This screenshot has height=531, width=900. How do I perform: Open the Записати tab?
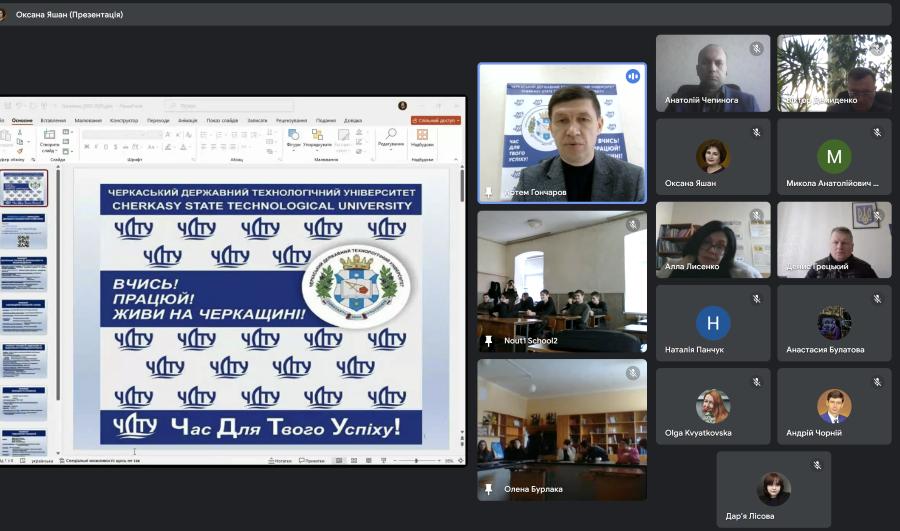(257, 121)
